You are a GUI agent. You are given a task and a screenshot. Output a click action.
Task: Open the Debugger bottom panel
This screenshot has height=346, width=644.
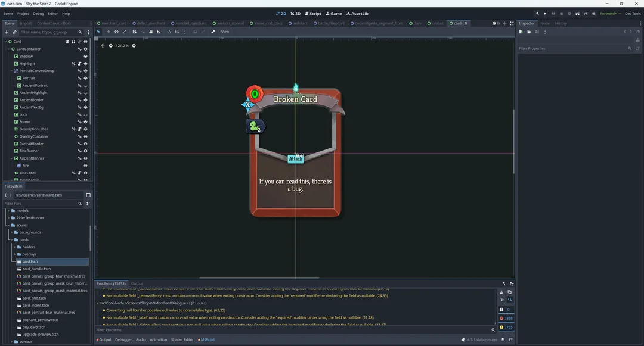pos(123,340)
